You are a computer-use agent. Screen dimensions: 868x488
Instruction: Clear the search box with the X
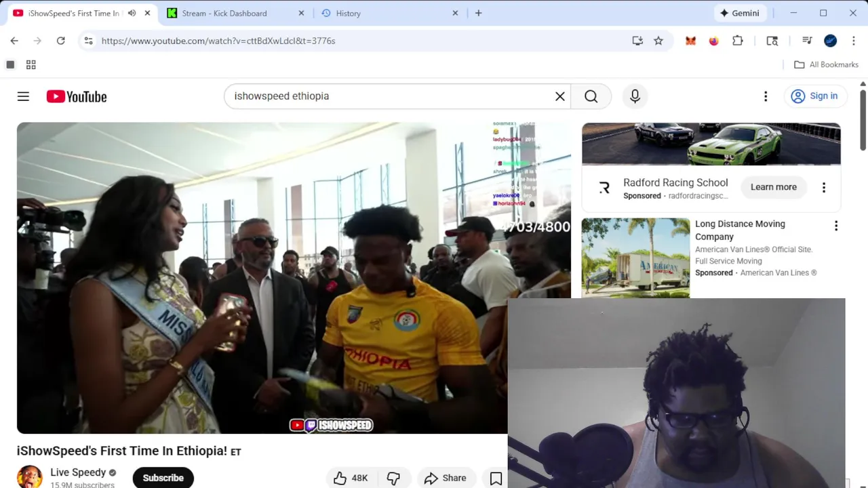[x=560, y=96]
